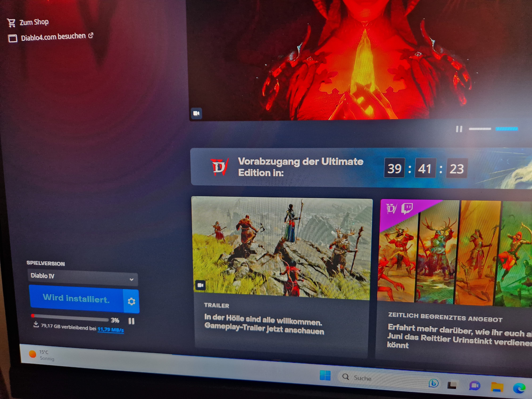This screenshot has height=399, width=532.
Task: Pause the banner carousel
Action: (459, 129)
